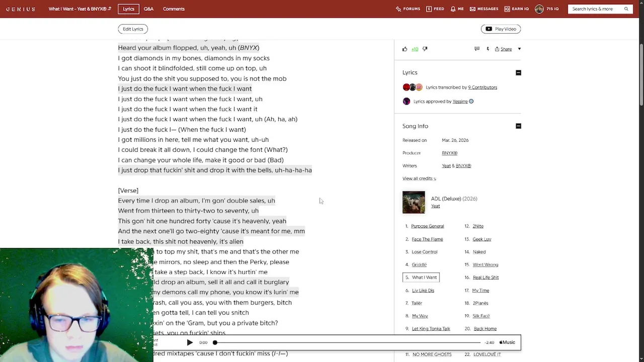Click the Apple Music logo
Viewport: 644px width, 362px height.
pyautogui.click(x=507, y=342)
